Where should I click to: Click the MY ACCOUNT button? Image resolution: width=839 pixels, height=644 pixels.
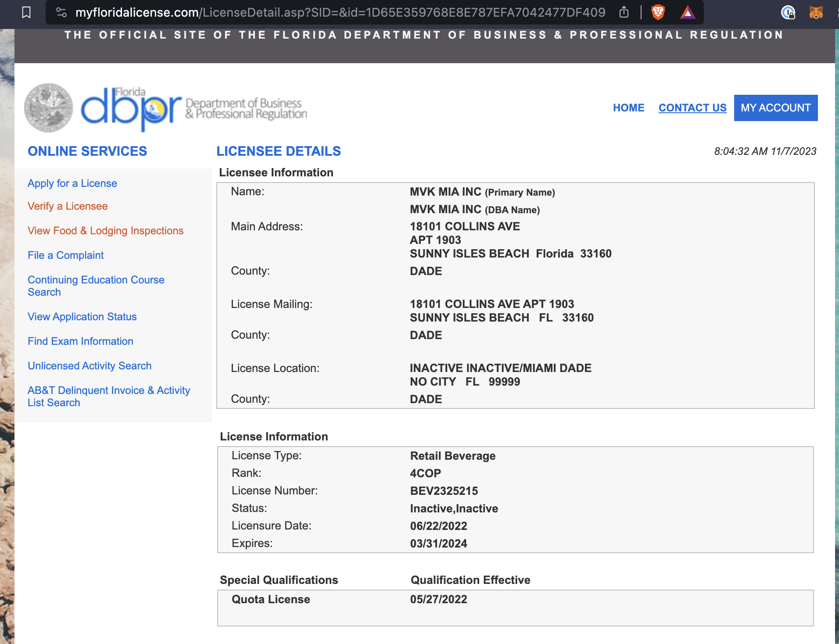pos(776,108)
